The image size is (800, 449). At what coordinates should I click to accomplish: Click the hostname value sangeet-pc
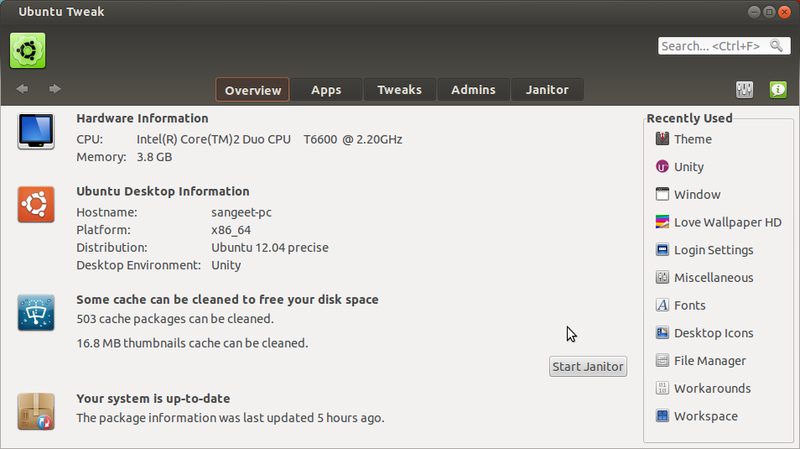coord(241,212)
